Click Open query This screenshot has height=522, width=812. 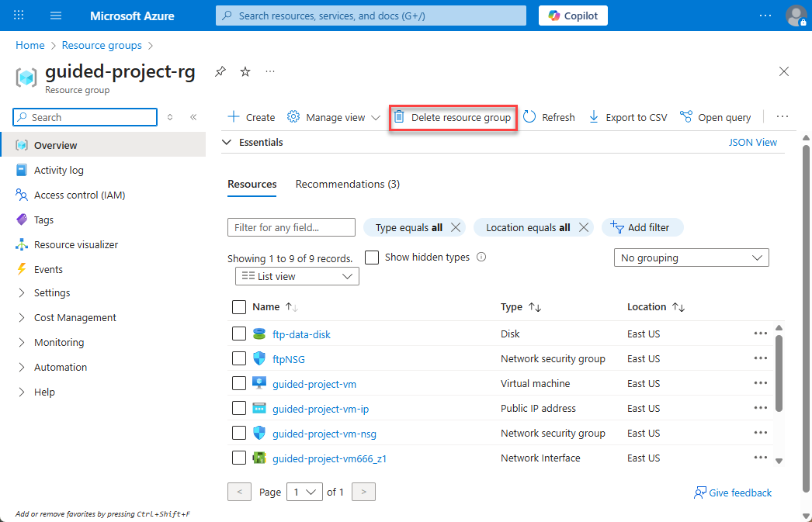[x=715, y=117]
